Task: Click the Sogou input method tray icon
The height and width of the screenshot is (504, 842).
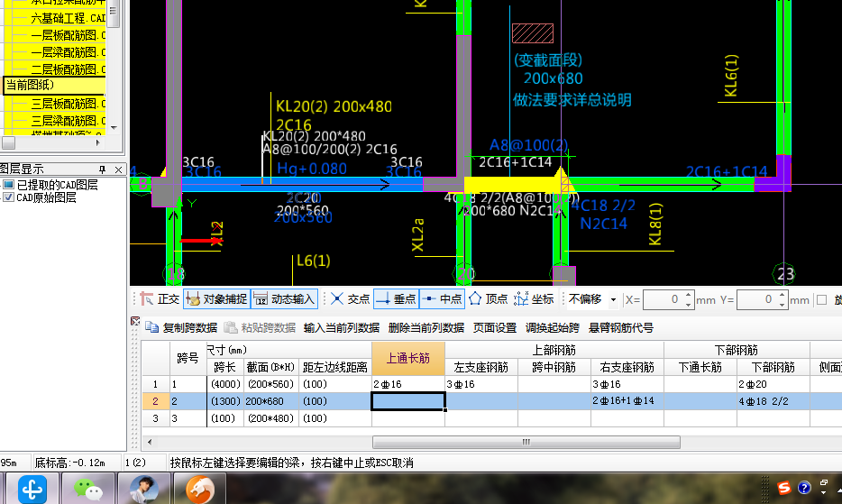Action: pos(784,488)
